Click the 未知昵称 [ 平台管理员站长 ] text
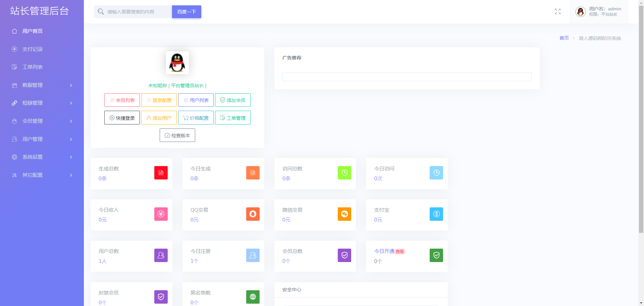Screen dimensions: 644x306 click(177, 86)
